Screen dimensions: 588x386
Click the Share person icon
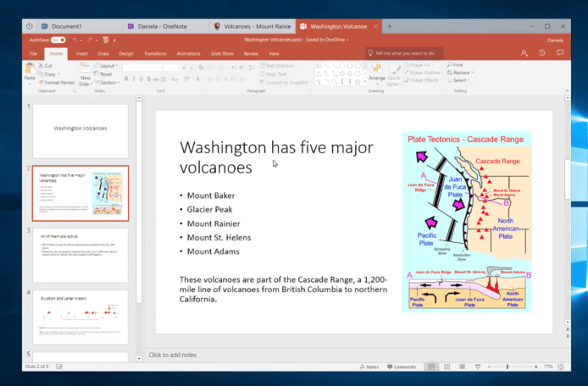pyautogui.click(x=524, y=53)
